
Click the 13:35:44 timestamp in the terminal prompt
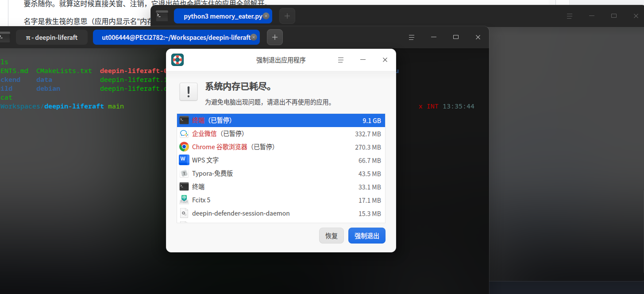[459, 106]
